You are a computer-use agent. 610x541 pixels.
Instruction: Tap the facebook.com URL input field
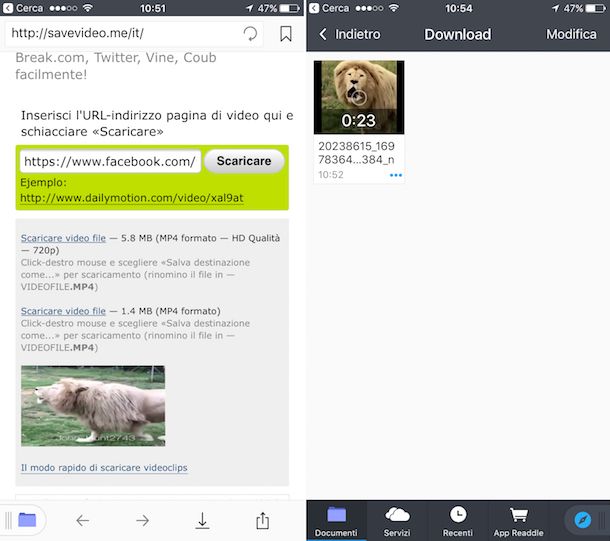110,161
